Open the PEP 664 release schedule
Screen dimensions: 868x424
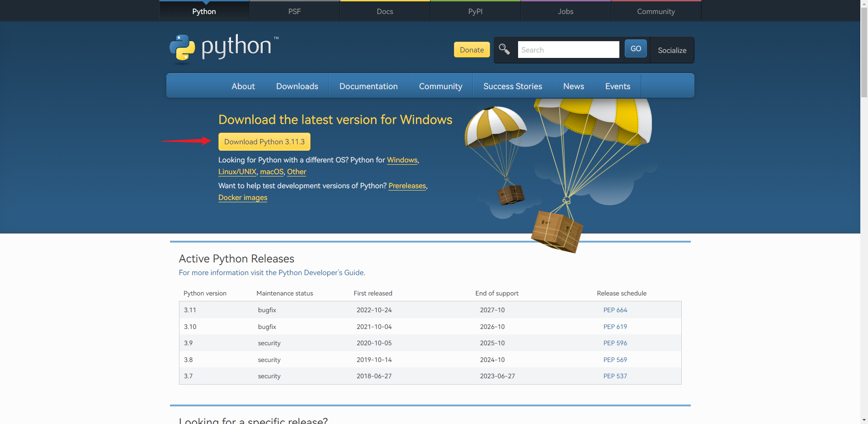(615, 310)
